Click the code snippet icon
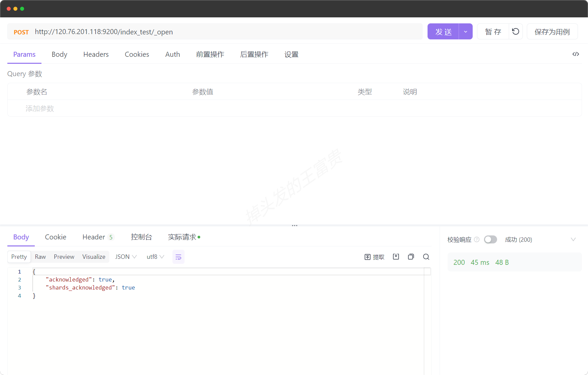The width and height of the screenshot is (588, 375). point(576,54)
